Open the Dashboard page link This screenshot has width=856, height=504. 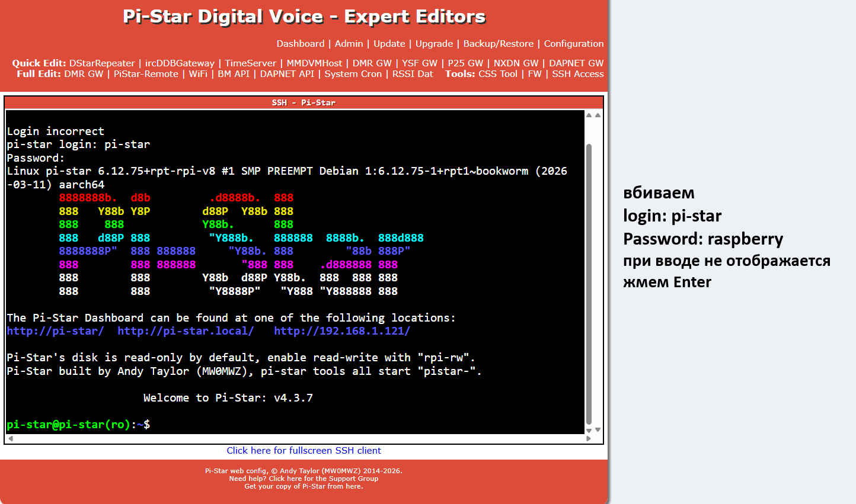301,44
